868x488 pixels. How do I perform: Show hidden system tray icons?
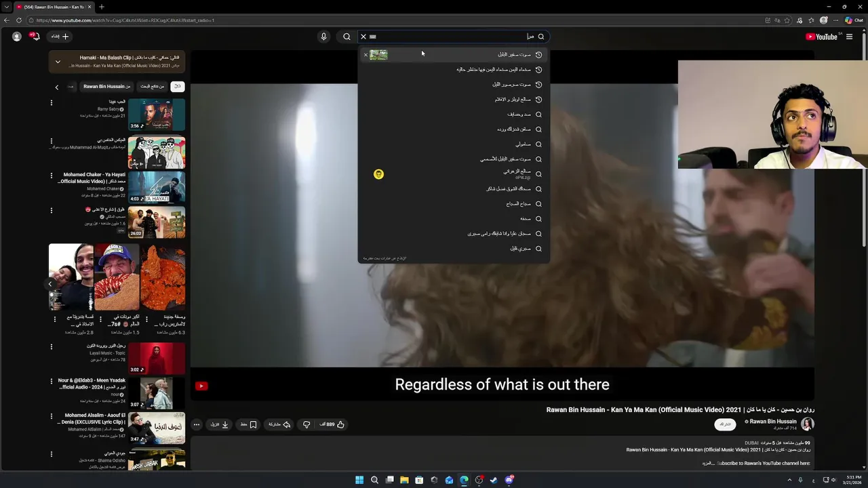tap(789, 480)
